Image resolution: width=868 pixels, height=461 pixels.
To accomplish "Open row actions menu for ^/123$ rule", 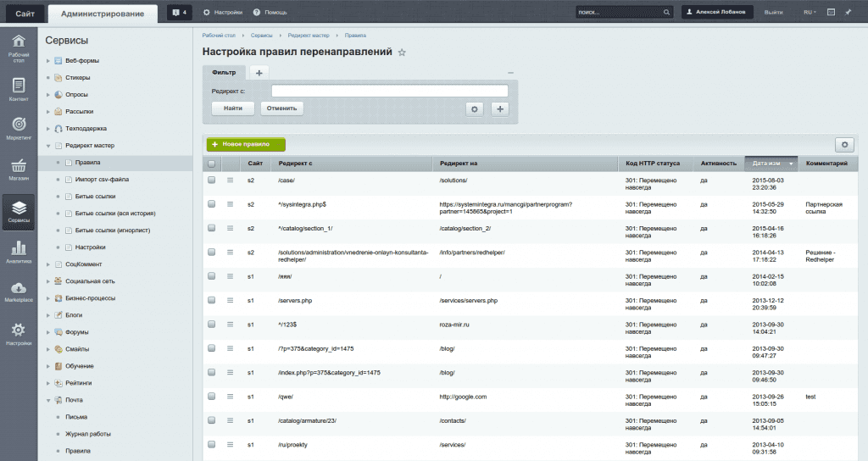I will 231,325.
